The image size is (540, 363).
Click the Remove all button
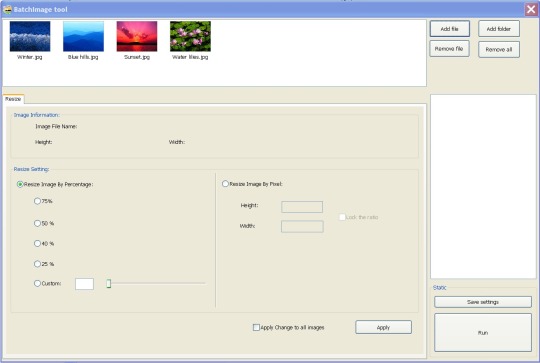pos(499,49)
